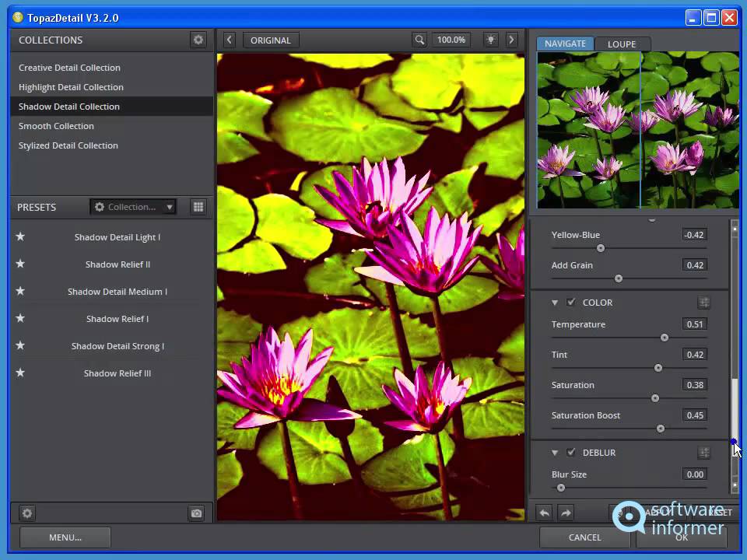Screen dimensions: 747x560
Task: Click the Blur Size value field 0.00
Action: pos(695,474)
